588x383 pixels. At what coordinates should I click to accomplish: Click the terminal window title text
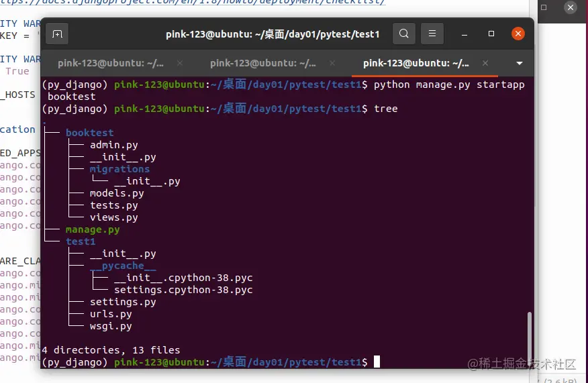coord(273,34)
